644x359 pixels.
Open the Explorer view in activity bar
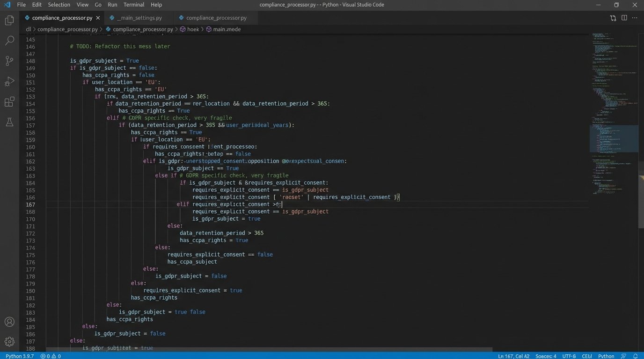[9, 21]
